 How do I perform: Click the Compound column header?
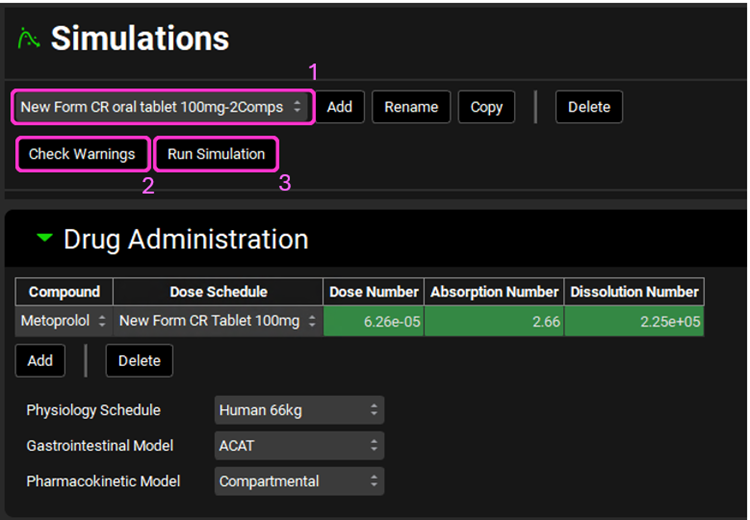tap(64, 292)
